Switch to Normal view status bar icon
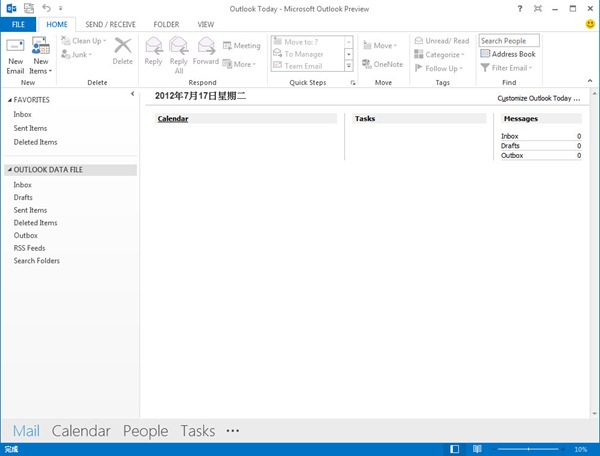The height and width of the screenshot is (456, 600). pyautogui.click(x=454, y=449)
